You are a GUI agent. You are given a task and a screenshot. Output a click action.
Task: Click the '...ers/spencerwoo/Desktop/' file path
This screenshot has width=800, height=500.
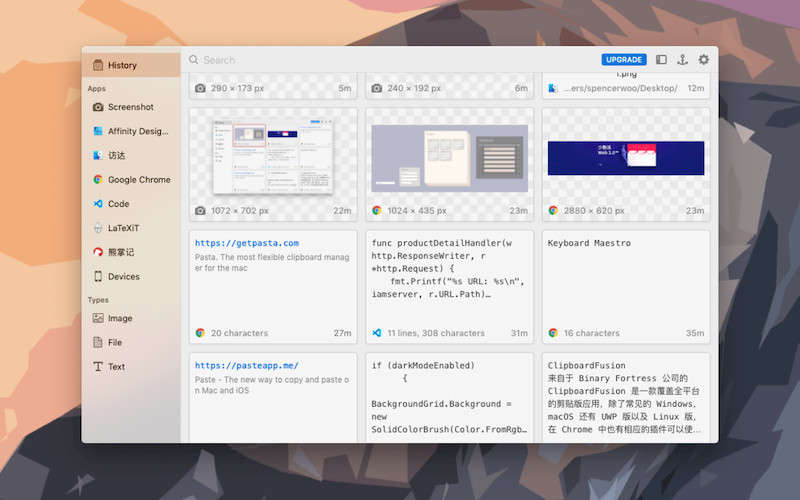tap(620, 88)
